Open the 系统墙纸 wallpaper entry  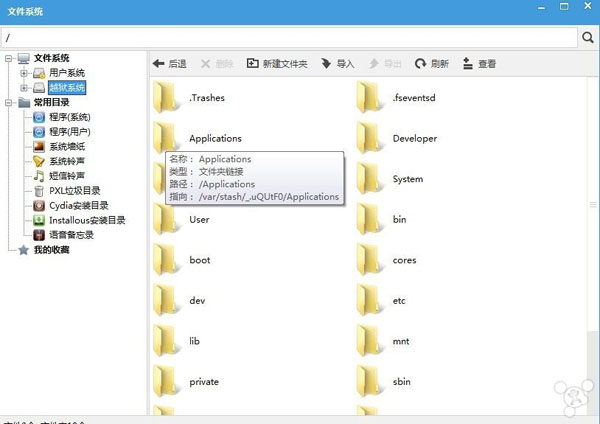pyautogui.click(x=59, y=147)
